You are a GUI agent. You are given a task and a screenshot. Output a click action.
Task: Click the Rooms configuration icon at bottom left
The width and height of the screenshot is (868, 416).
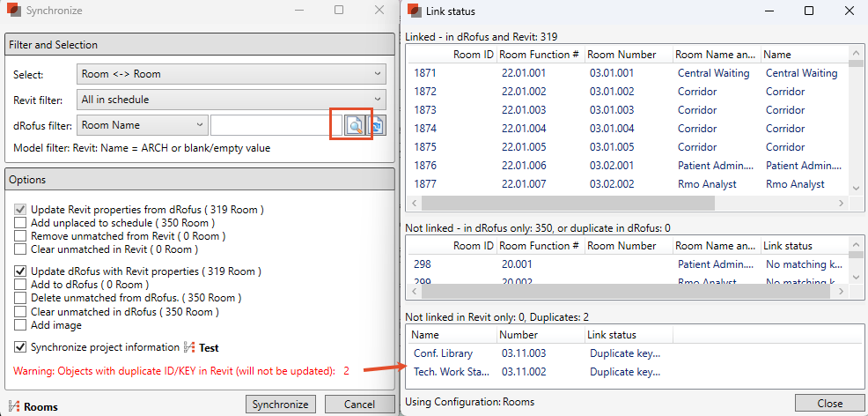13,406
